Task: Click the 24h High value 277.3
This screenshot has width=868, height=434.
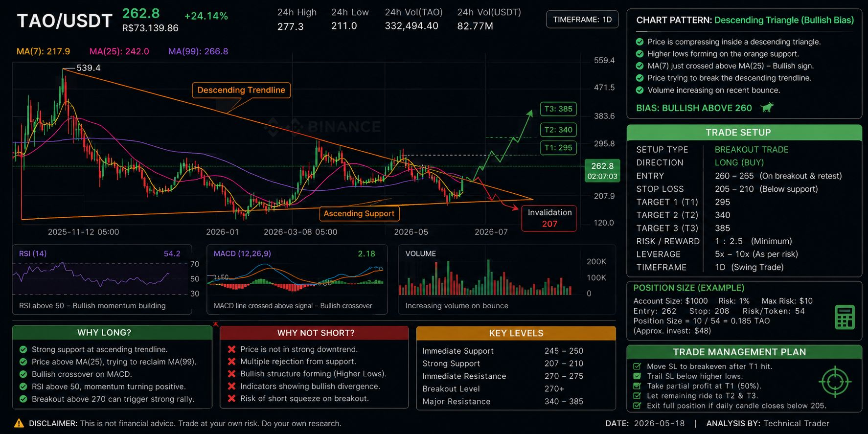Action: (291, 26)
